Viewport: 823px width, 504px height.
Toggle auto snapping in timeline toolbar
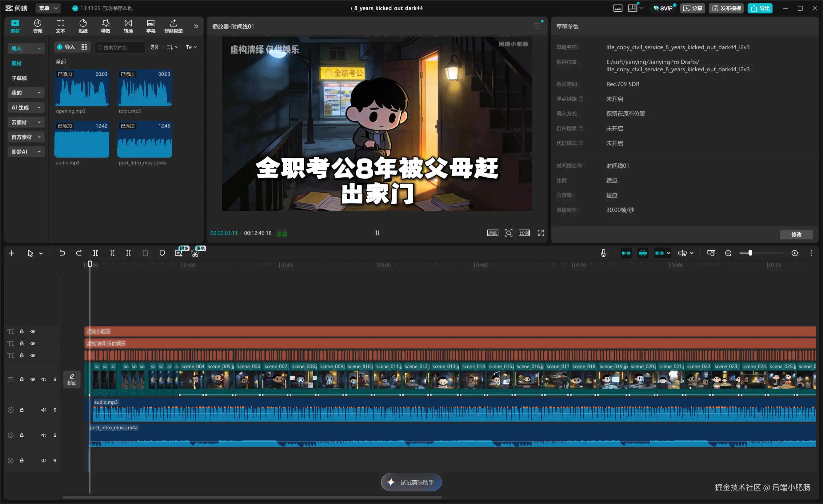(x=643, y=253)
